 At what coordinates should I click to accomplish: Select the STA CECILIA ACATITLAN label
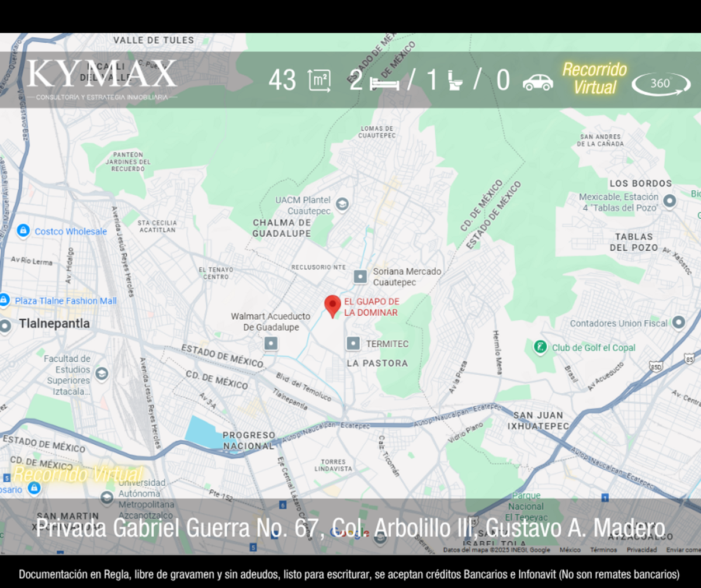pyautogui.click(x=157, y=226)
